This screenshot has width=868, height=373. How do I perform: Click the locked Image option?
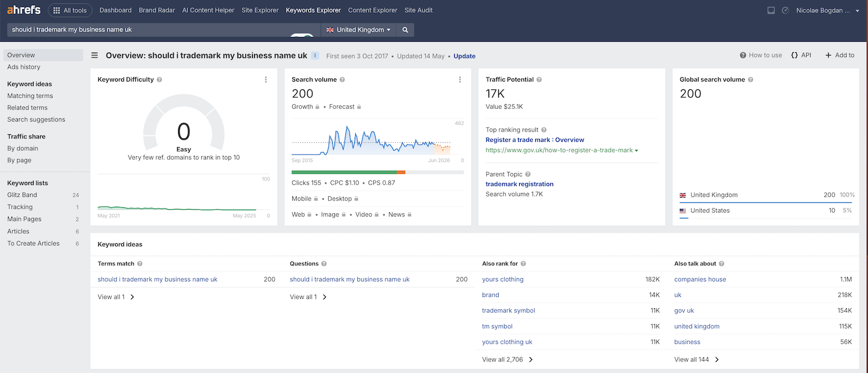(333, 214)
